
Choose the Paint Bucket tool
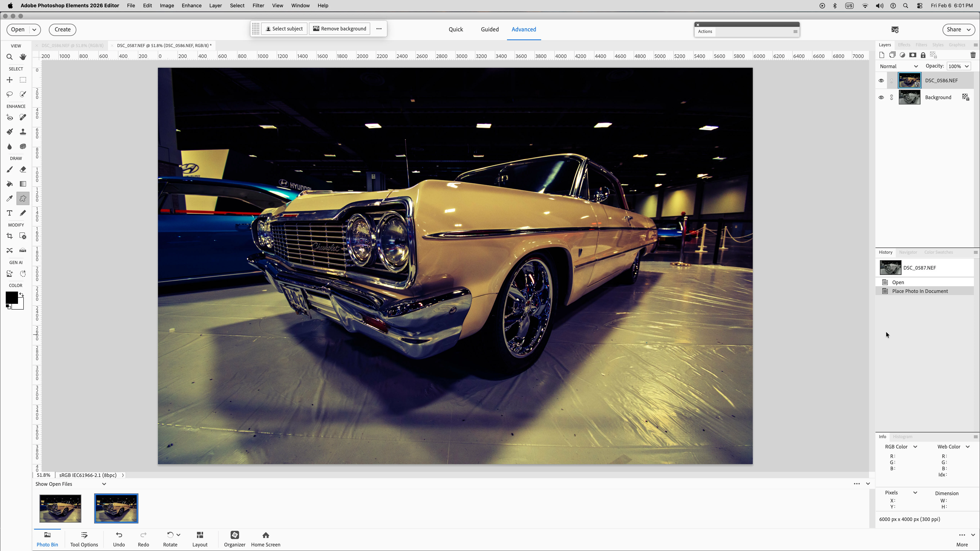[x=10, y=184]
